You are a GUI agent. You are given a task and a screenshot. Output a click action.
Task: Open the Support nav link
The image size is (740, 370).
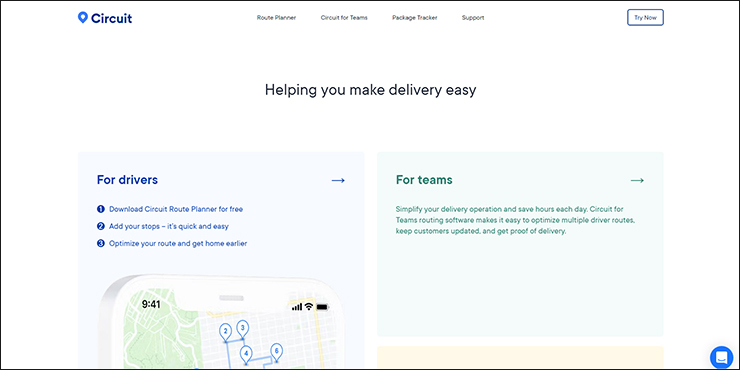[473, 18]
